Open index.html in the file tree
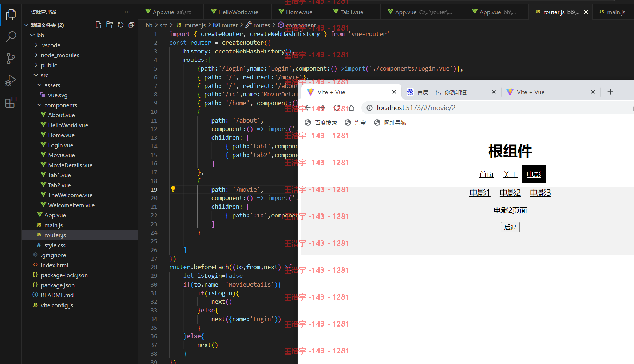Viewport: 634px width, 364px height. 54,265
